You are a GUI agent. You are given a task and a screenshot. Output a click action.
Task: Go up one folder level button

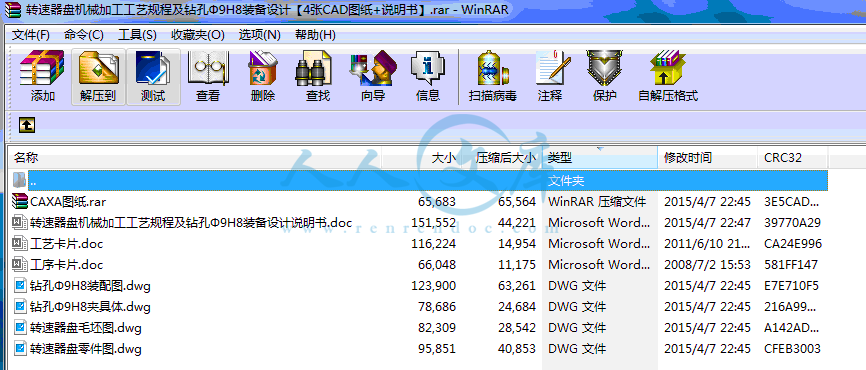click(x=27, y=125)
